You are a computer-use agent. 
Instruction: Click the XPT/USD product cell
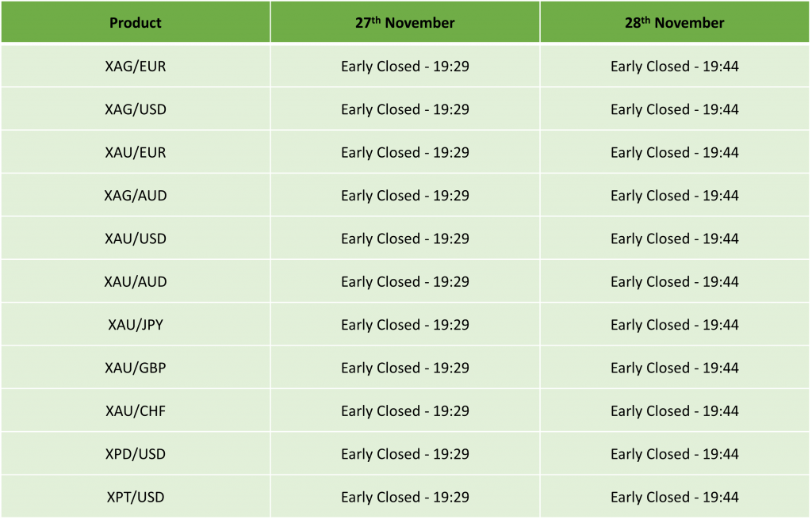click(x=136, y=497)
